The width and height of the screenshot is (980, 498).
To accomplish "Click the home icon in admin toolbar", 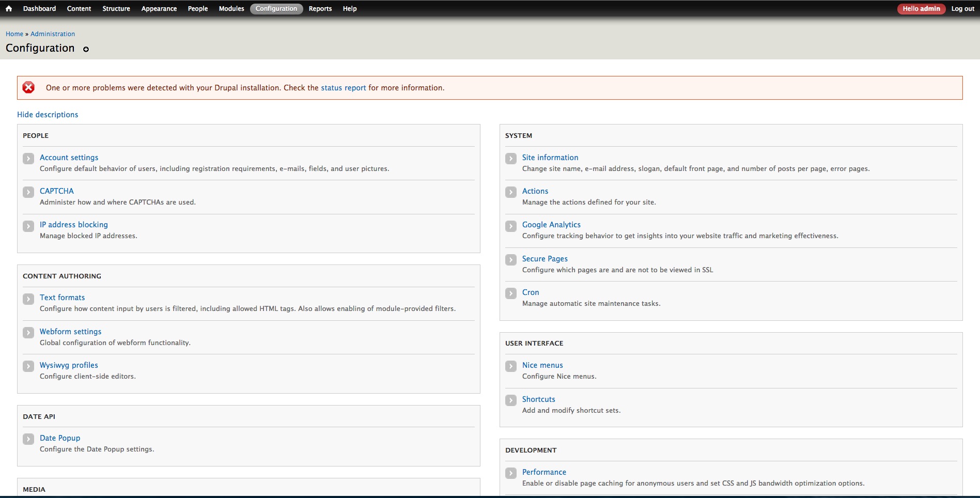I will coord(9,8).
